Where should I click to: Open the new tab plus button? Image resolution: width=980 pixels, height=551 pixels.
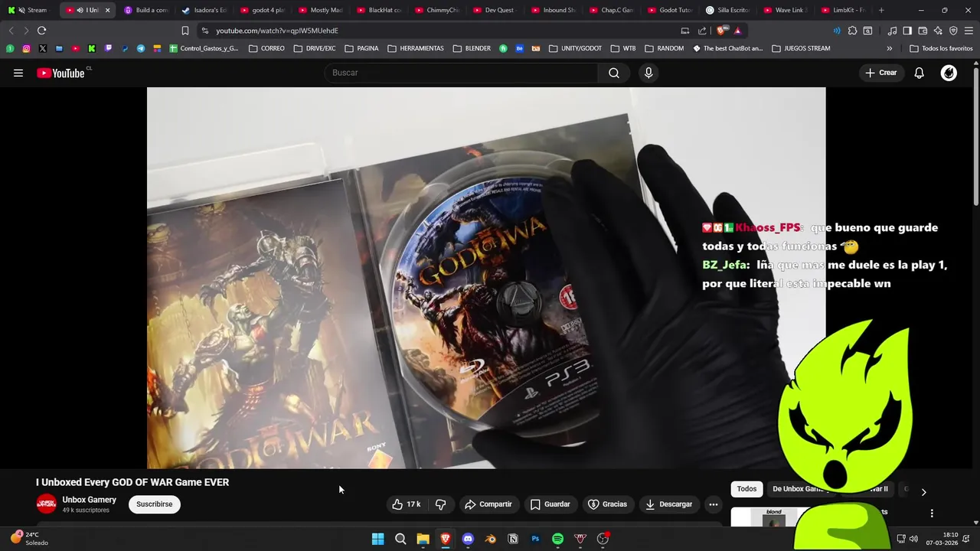point(881,10)
